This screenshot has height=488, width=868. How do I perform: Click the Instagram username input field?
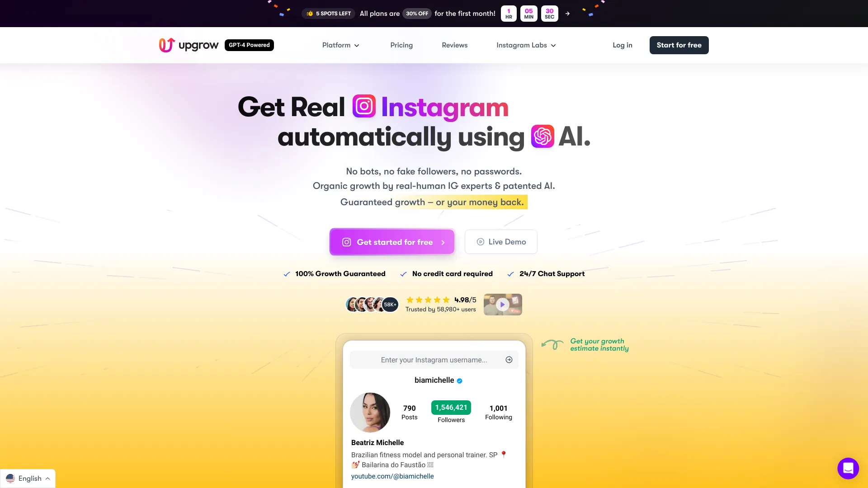434,359
